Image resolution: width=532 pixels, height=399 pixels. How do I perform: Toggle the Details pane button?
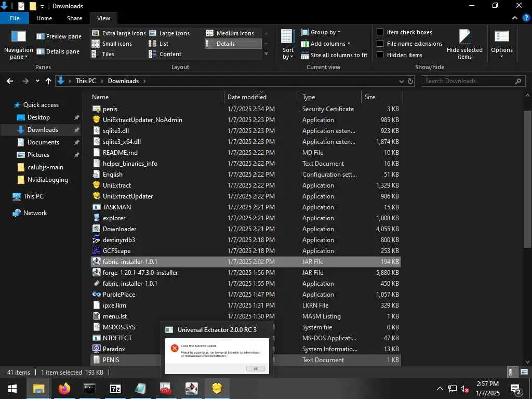(58, 51)
